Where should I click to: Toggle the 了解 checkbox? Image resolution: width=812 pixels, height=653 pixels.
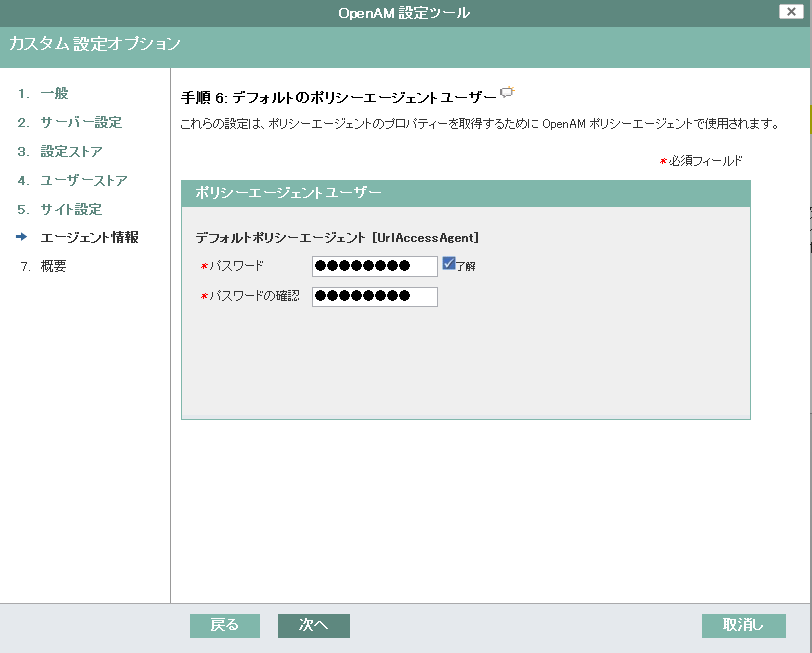[x=449, y=264]
